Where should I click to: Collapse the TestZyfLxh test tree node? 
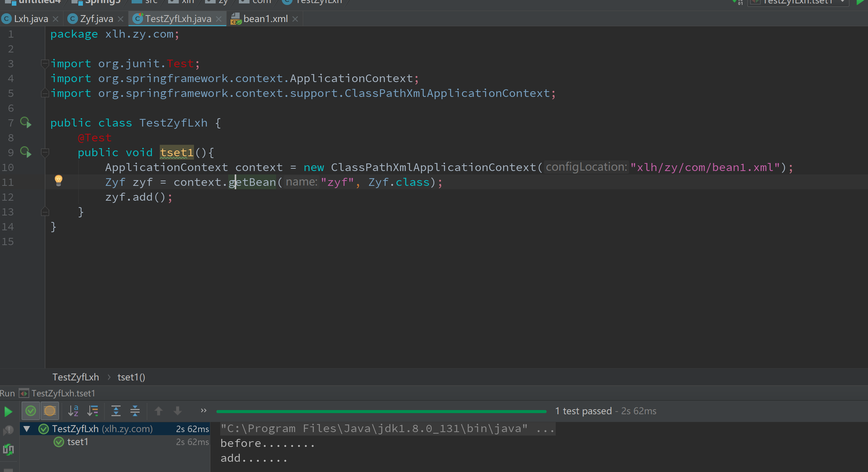pos(27,429)
